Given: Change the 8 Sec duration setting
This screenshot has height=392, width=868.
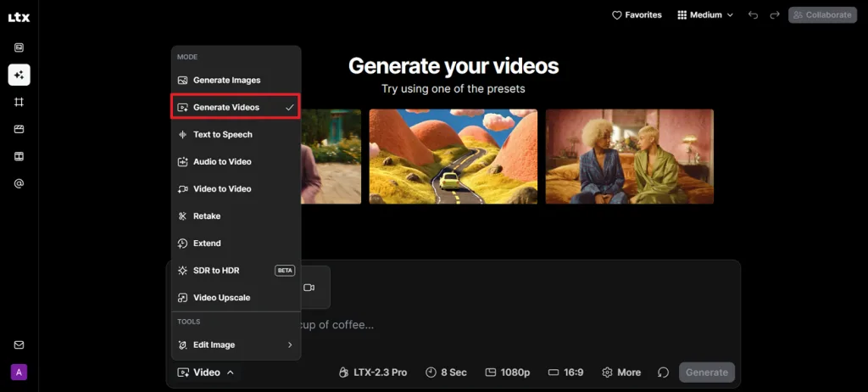Looking at the screenshot, I should pyautogui.click(x=446, y=372).
